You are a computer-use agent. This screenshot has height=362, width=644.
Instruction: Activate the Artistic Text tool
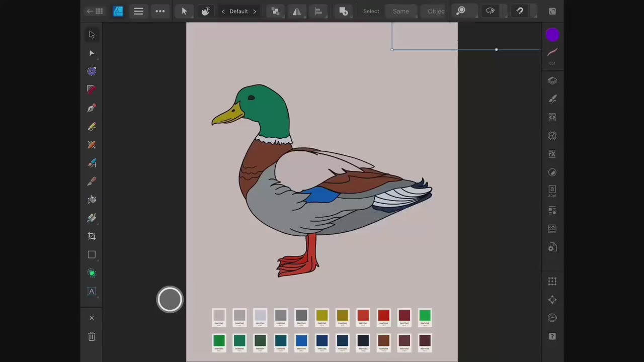pos(92,292)
